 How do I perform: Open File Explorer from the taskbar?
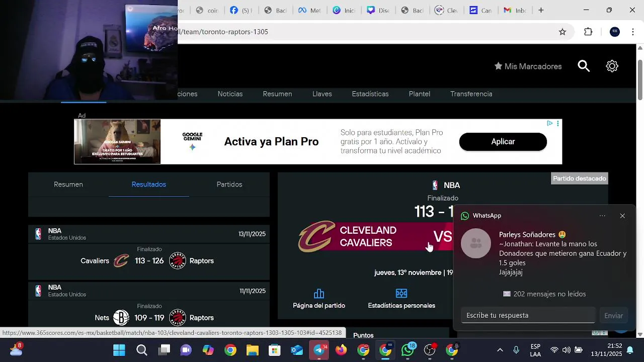(x=253, y=350)
